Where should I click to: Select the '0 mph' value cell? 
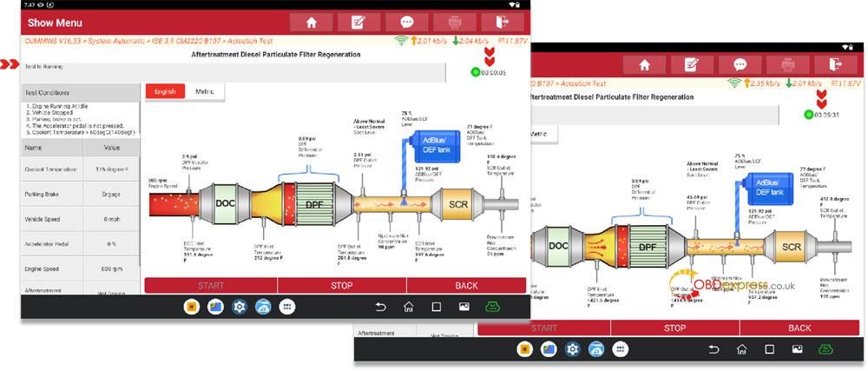(111, 219)
